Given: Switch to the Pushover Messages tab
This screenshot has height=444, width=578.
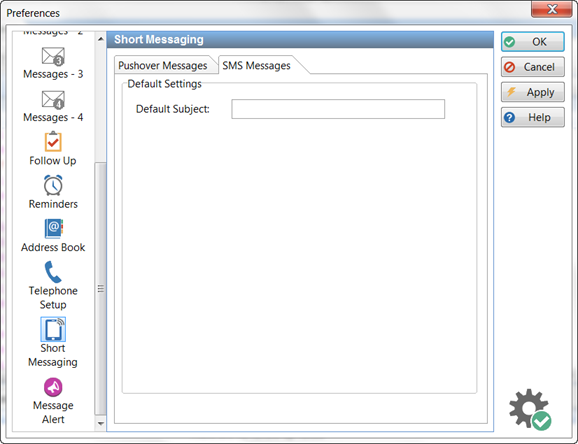Looking at the screenshot, I should (x=163, y=66).
